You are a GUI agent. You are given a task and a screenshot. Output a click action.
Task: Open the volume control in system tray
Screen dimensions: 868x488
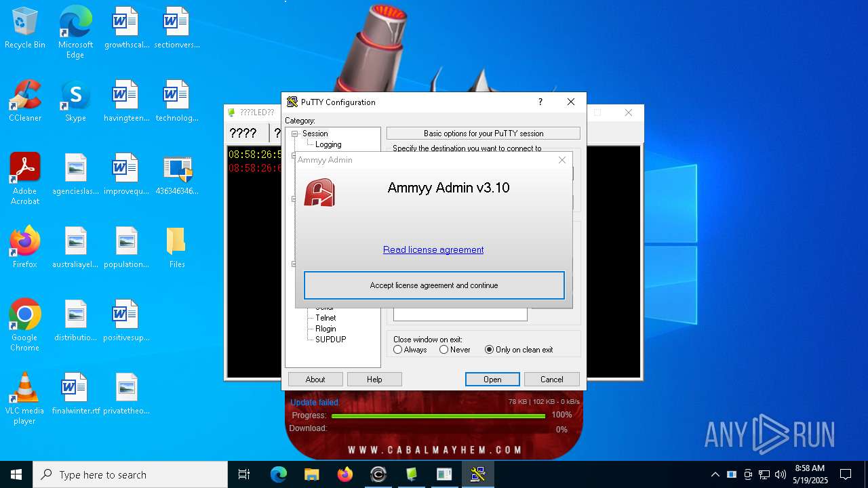click(x=781, y=474)
